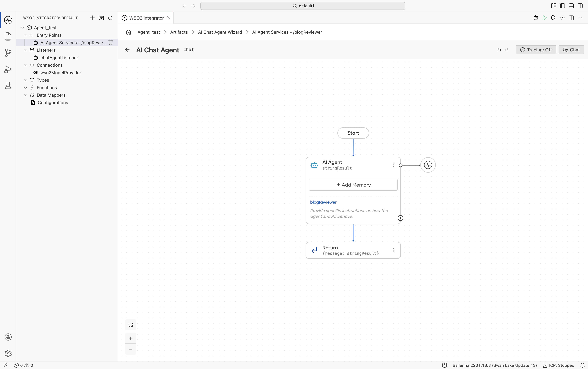The width and height of the screenshot is (588, 369).
Task: Open the Accounts profile icon
Action: coord(8,337)
